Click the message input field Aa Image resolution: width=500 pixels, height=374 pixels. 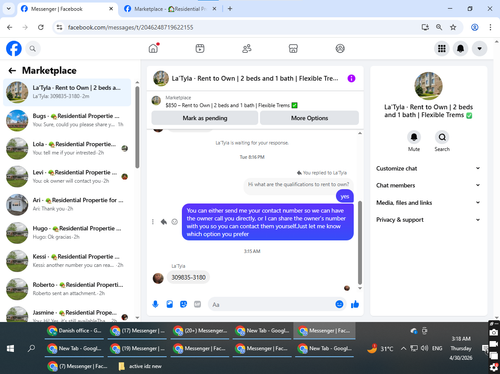click(272, 304)
